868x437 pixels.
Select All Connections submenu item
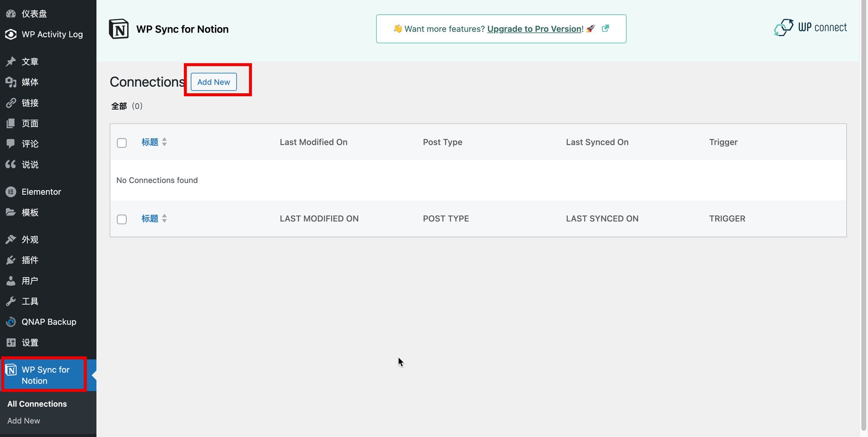pyautogui.click(x=37, y=404)
